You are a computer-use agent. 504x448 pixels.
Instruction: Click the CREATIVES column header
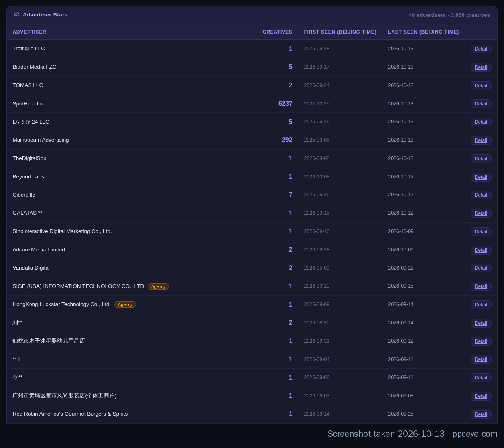tap(278, 32)
